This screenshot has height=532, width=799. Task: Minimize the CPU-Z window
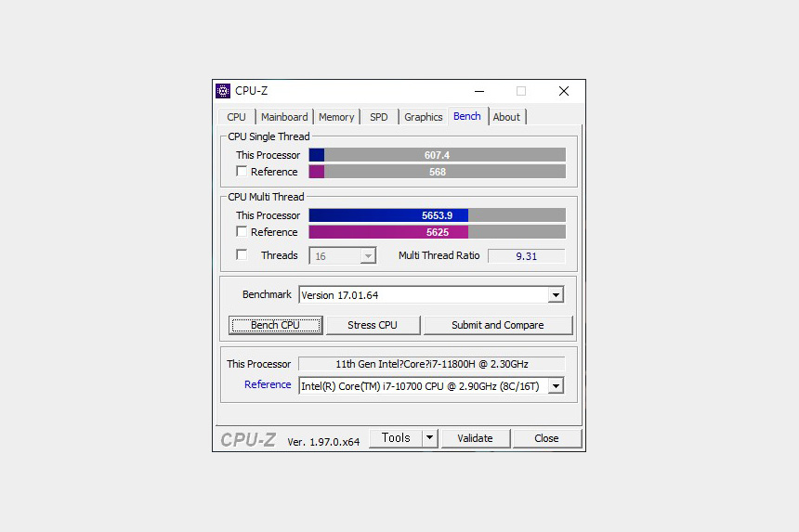479,91
